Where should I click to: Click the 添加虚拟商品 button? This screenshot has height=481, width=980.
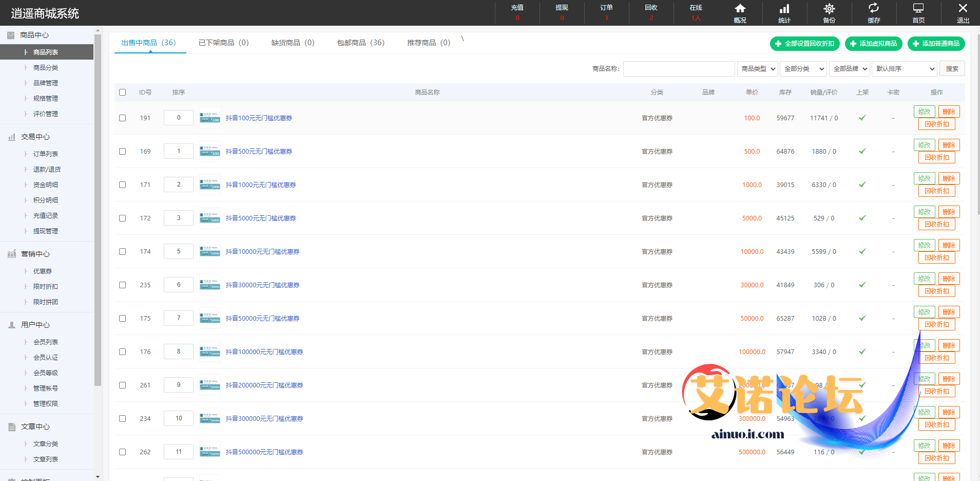pos(874,44)
